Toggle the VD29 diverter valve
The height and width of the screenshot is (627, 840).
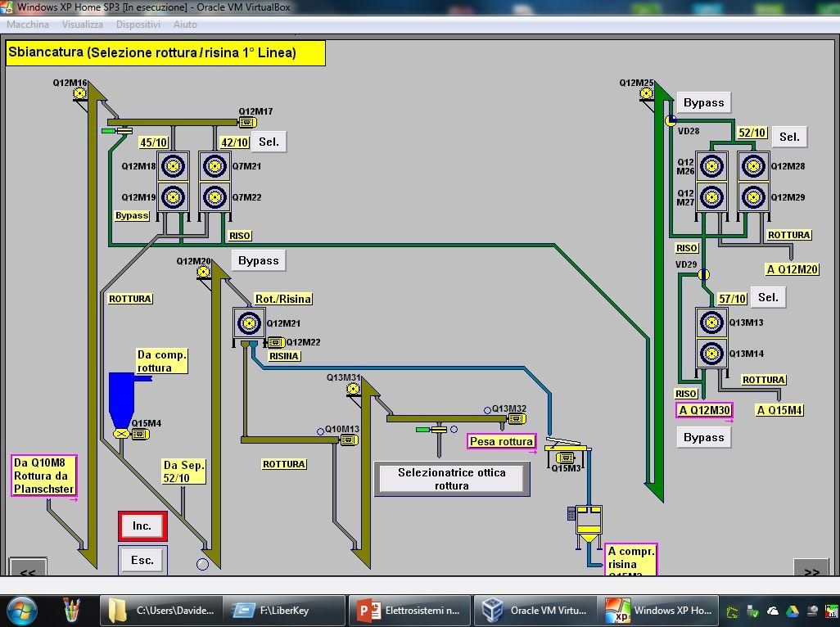point(703,275)
